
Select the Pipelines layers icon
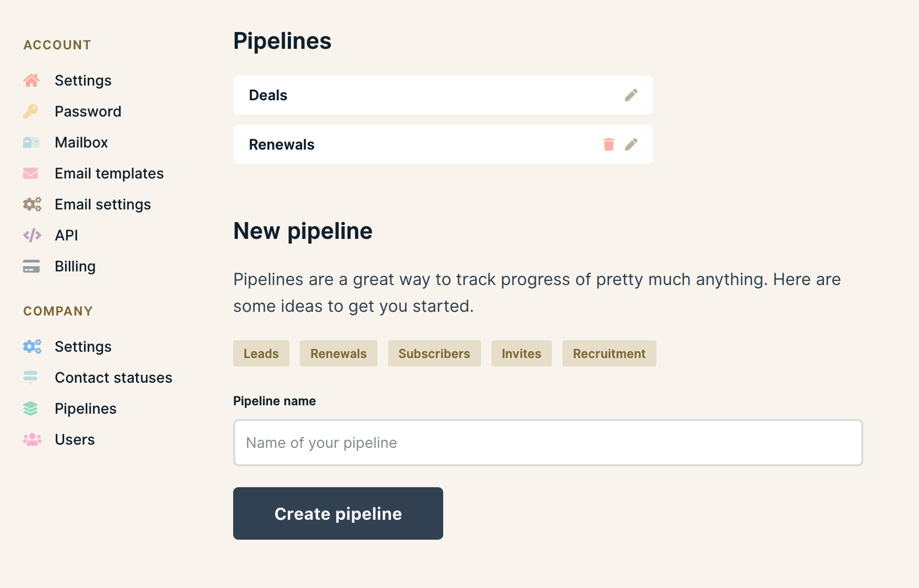coord(32,408)
